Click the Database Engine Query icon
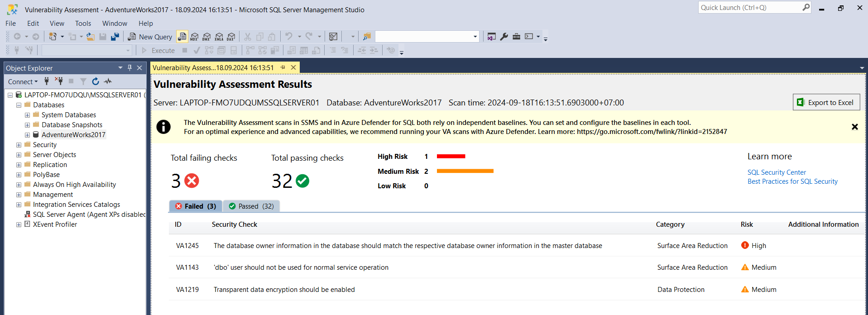 [x=182, y=37]
